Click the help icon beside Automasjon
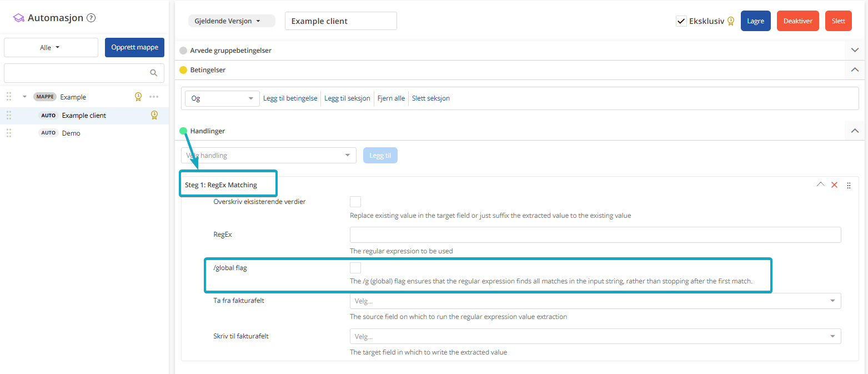 pyautogui.click(x=92, y=18)
